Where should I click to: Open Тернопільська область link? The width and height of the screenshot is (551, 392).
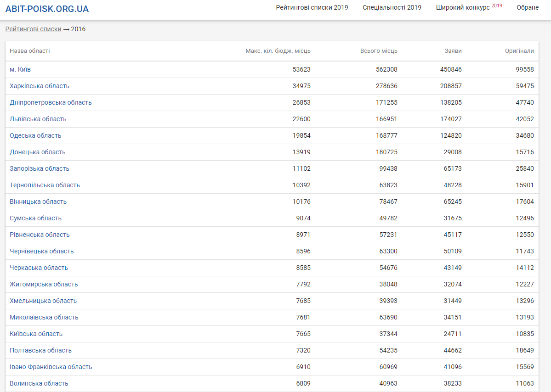(45, 185)
